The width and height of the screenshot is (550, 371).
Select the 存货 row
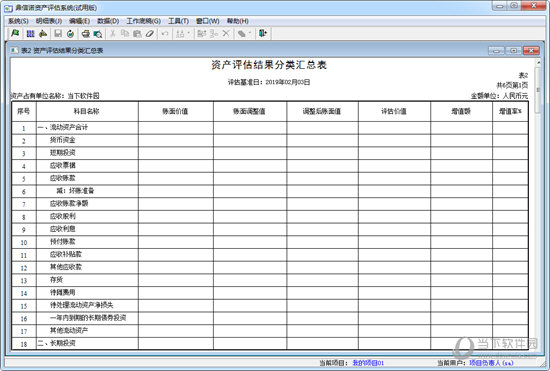[270, 280]
